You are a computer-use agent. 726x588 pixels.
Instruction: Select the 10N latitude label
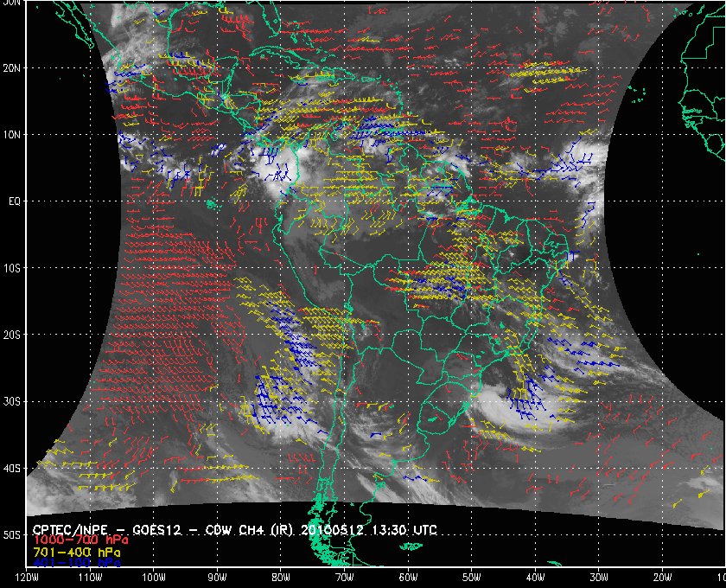11,135
